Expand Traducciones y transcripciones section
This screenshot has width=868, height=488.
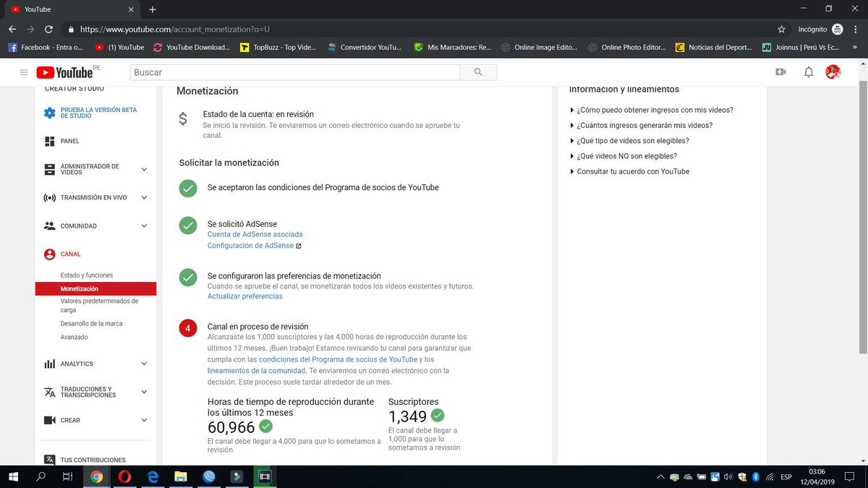coord(144,392)
